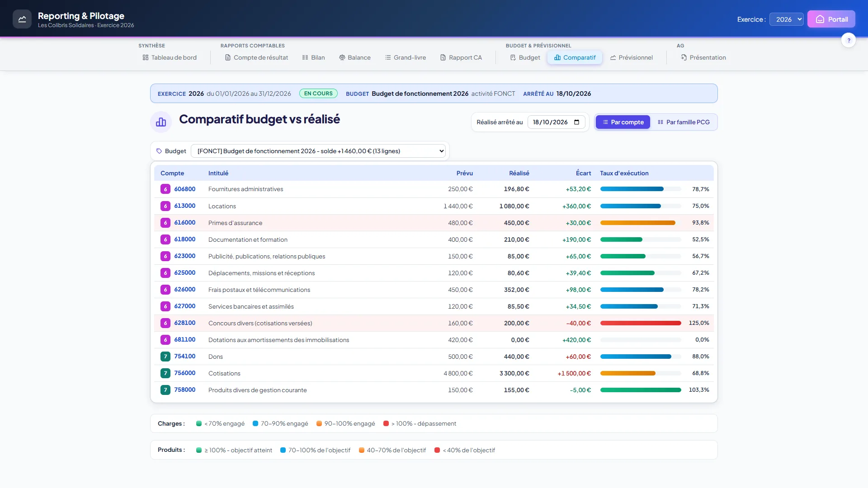This screenshot has height=488, width=868.
Task: Click the red execution bar for Concours divers
Action: [x=641, y=323]
